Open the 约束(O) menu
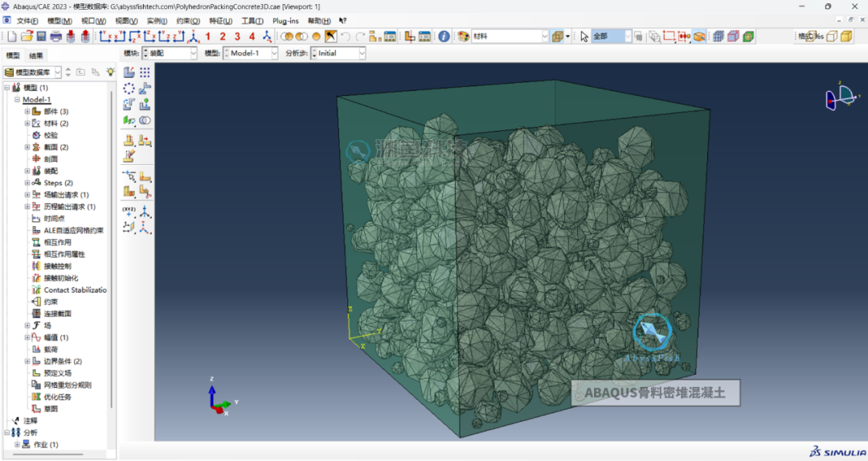This screenshot has height=461, width=868. click(x=187, y=21)
